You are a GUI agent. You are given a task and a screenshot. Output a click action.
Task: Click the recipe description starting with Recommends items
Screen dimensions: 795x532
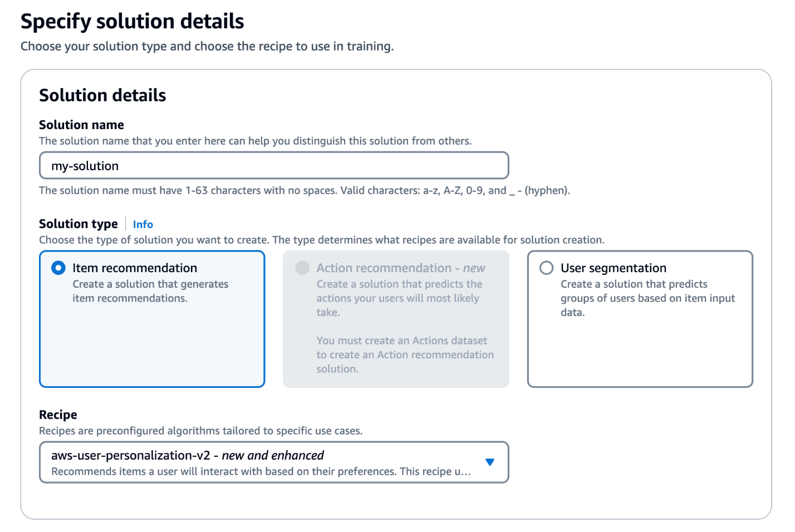pyautogui.click(x=261, y=471)
